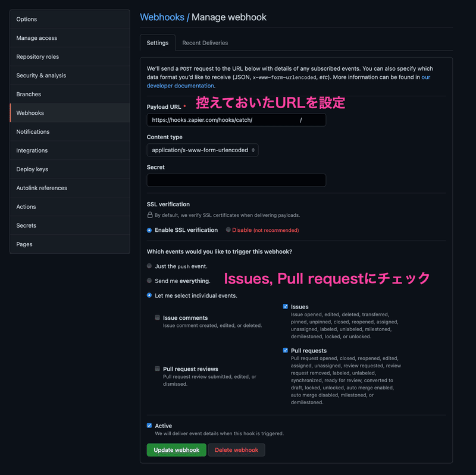The height and width of the screenshot is (475, 476).
Task: Click the SSL verification lock icon
Action: (150, 215)
